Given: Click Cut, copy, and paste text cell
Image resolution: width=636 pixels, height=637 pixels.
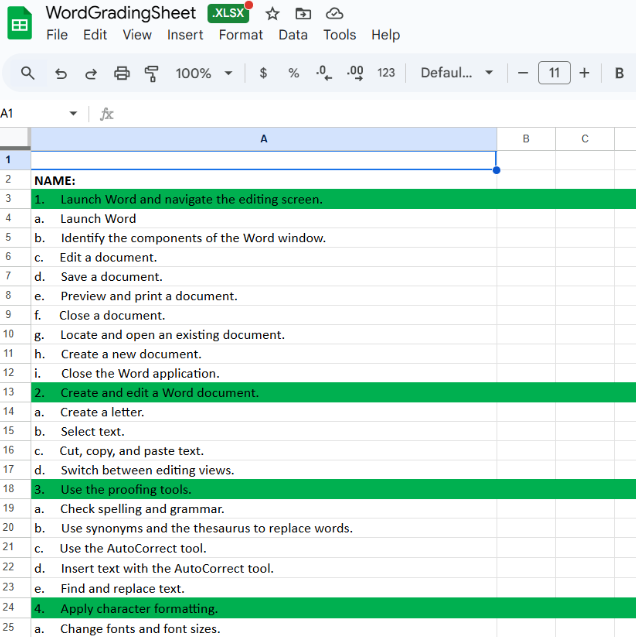Looking at the screenshot, I should click(x=264, y=451).
